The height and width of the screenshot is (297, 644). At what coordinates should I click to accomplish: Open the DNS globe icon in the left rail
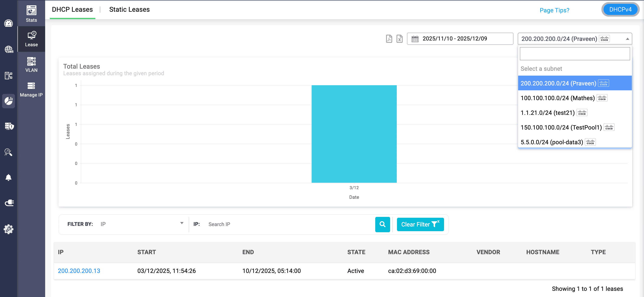[x=9, y=49]
